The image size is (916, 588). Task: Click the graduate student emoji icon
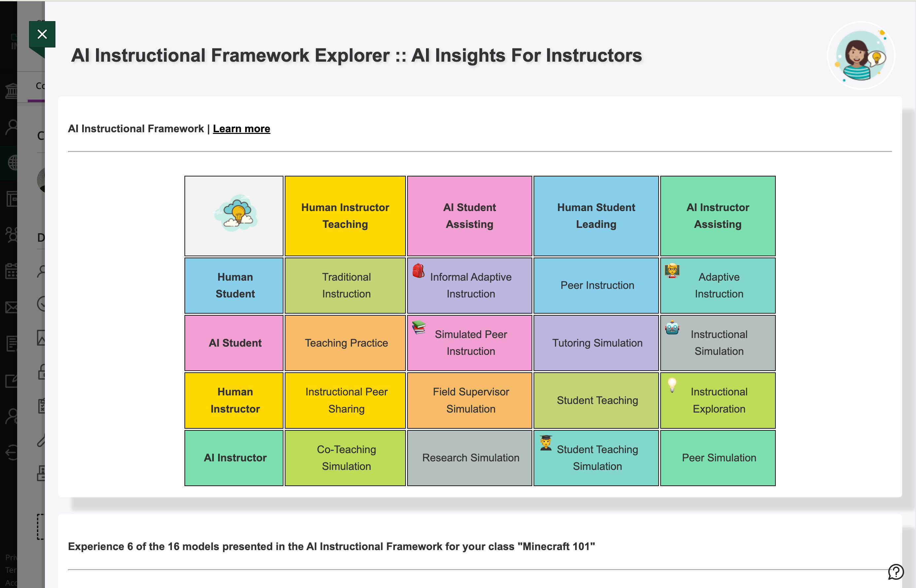[546, 443]
